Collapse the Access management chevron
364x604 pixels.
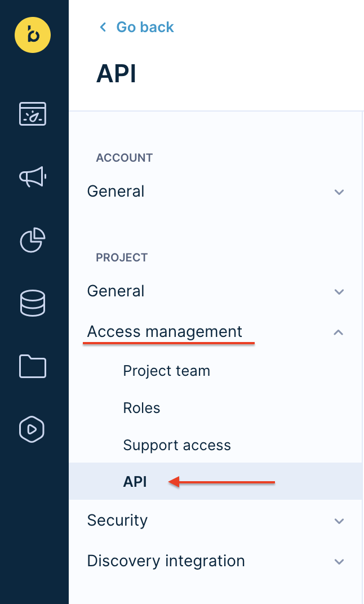tap(338, 332)
